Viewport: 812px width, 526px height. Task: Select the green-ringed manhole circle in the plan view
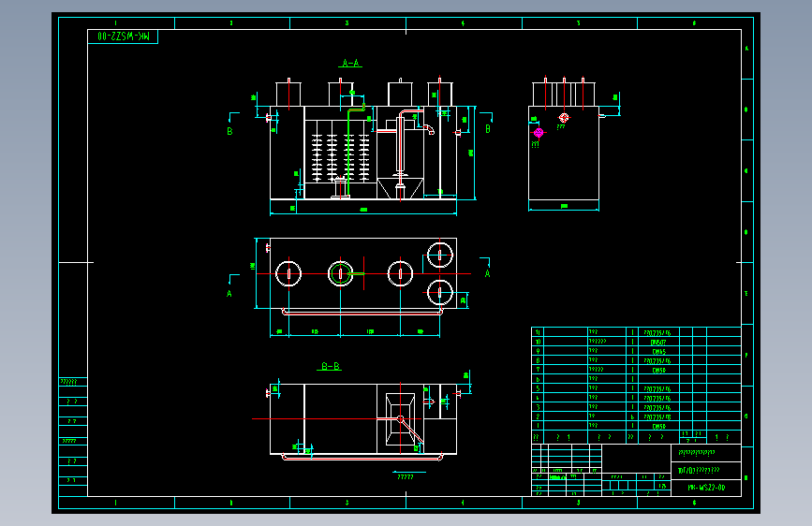340,273
